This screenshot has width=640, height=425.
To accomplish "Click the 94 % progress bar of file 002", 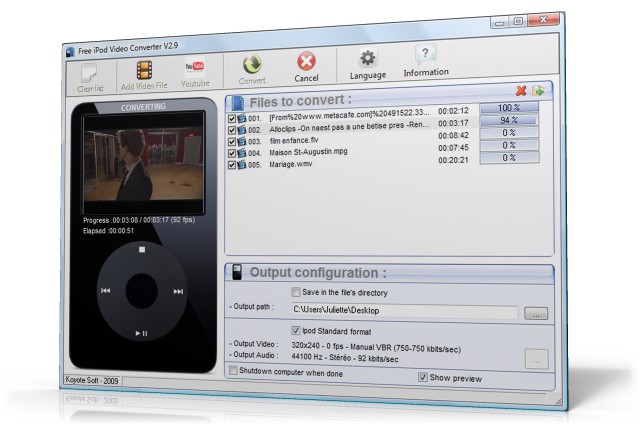I will [x=509, y=120].
